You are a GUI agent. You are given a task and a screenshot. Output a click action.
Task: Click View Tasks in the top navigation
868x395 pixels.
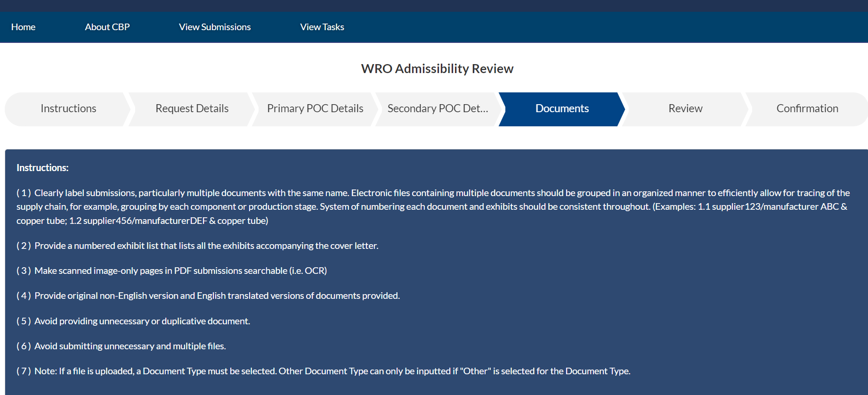click(322, 27)
